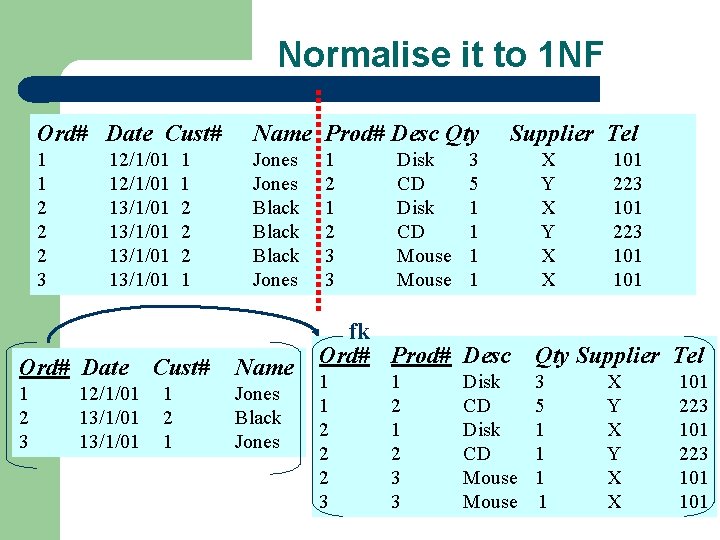This screenshot has width=720, height=540.
Task: Select the Tel header in top table
Action: coord(623,133)
